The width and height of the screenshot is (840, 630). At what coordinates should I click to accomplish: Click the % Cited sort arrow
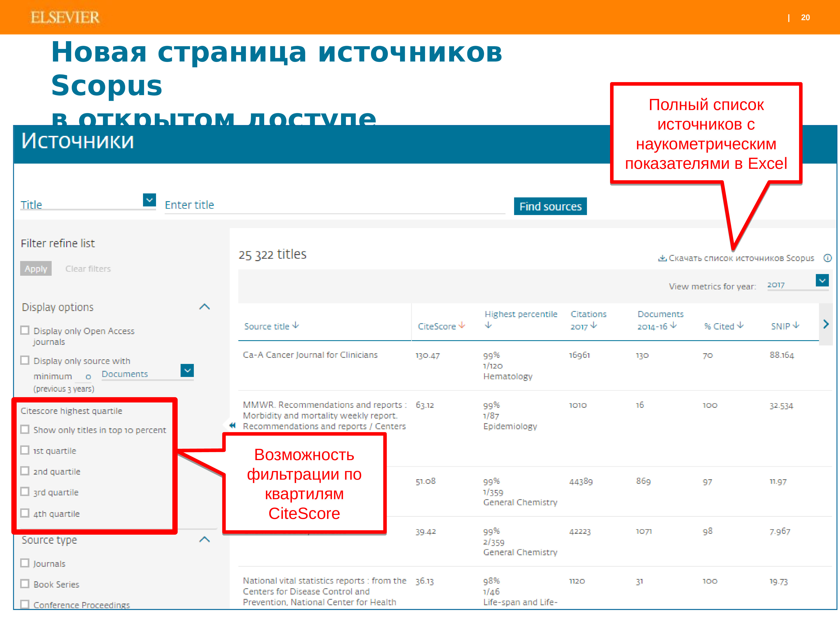coord(740,325)
